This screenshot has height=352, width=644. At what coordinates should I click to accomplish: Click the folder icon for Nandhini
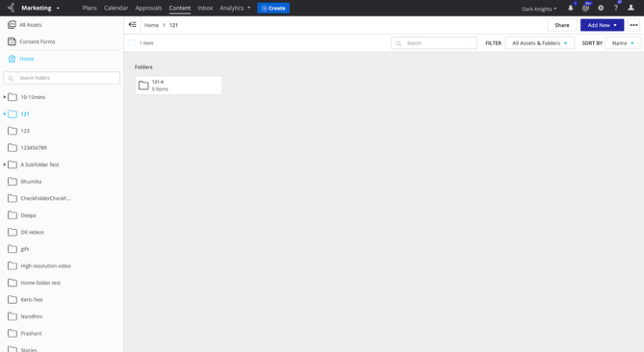point(13,316)
